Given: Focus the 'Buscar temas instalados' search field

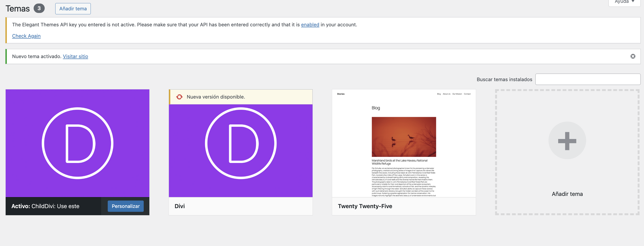Looking at the screenshot, I should [588, 79].
